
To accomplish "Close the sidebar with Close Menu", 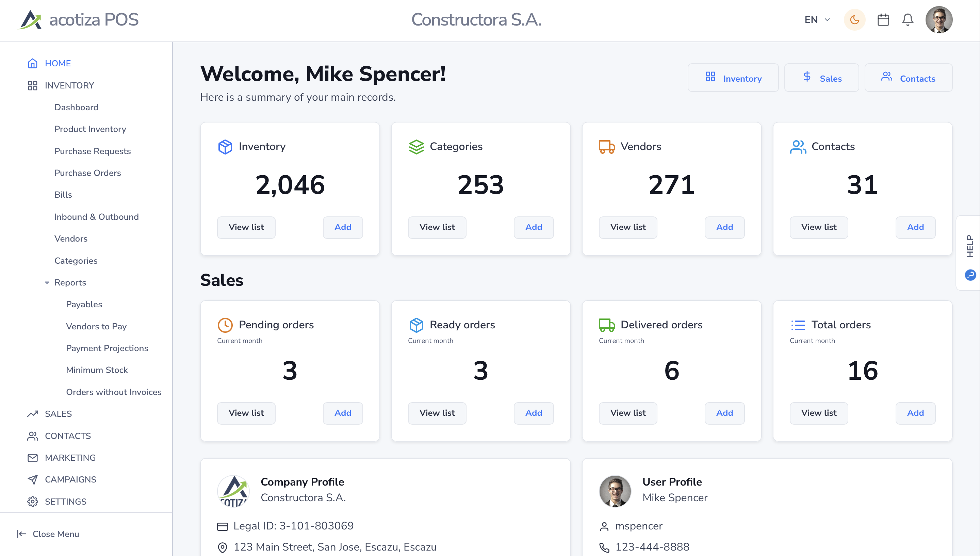I will tap(48, 534).
